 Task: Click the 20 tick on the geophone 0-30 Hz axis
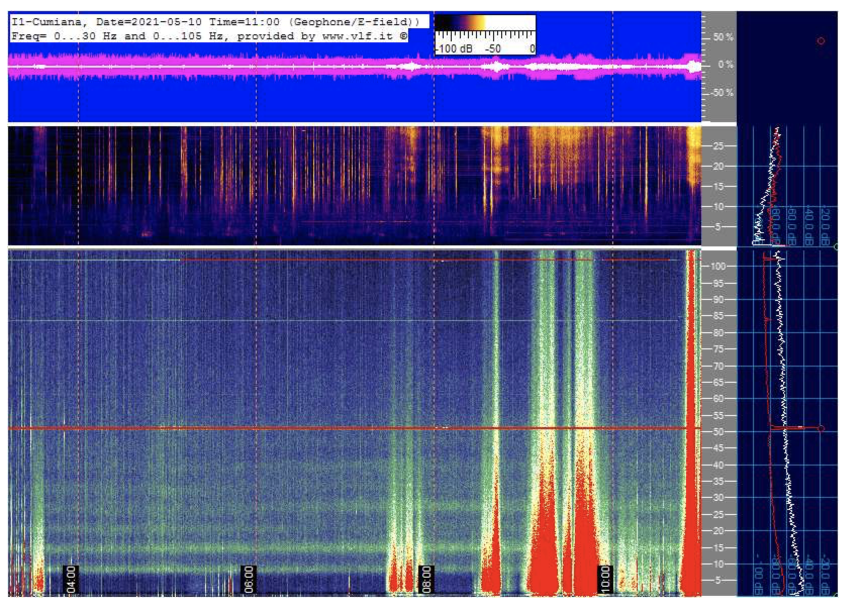717,166
